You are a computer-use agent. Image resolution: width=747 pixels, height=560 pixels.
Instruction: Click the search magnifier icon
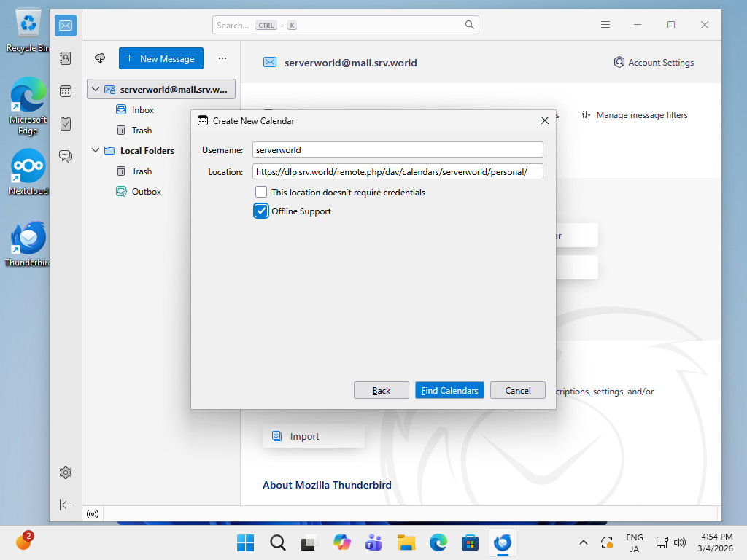pyautogui.click(x=469, y=25)
